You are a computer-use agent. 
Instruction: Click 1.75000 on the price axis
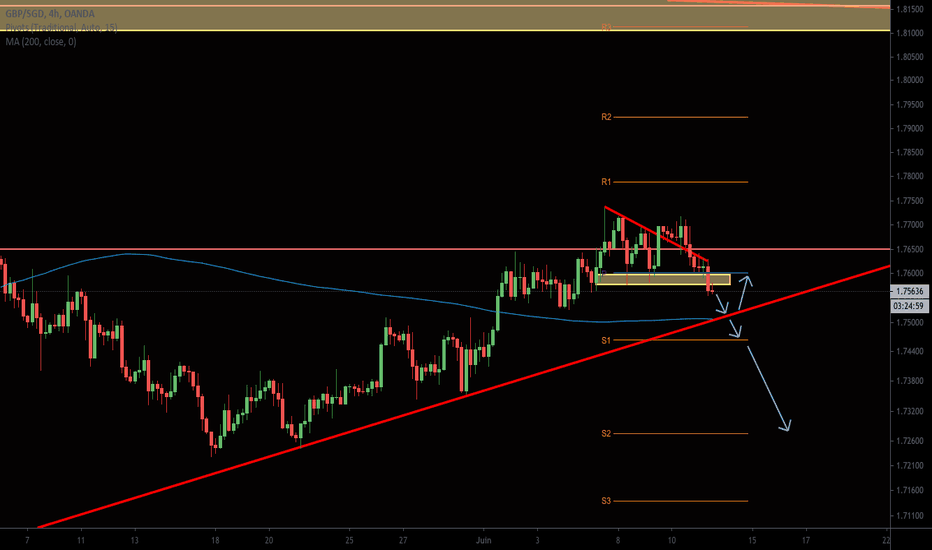tap(909, 322)
